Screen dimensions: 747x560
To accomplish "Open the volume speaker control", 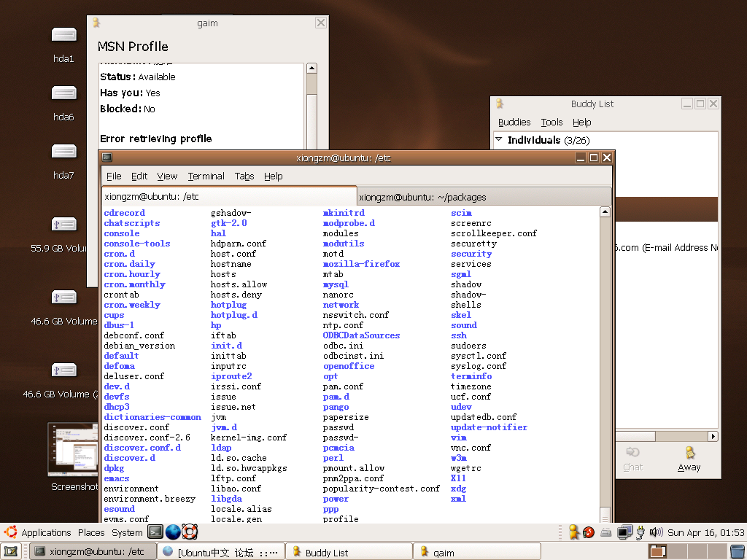I will pyautogui.click(x=657, y=532).
